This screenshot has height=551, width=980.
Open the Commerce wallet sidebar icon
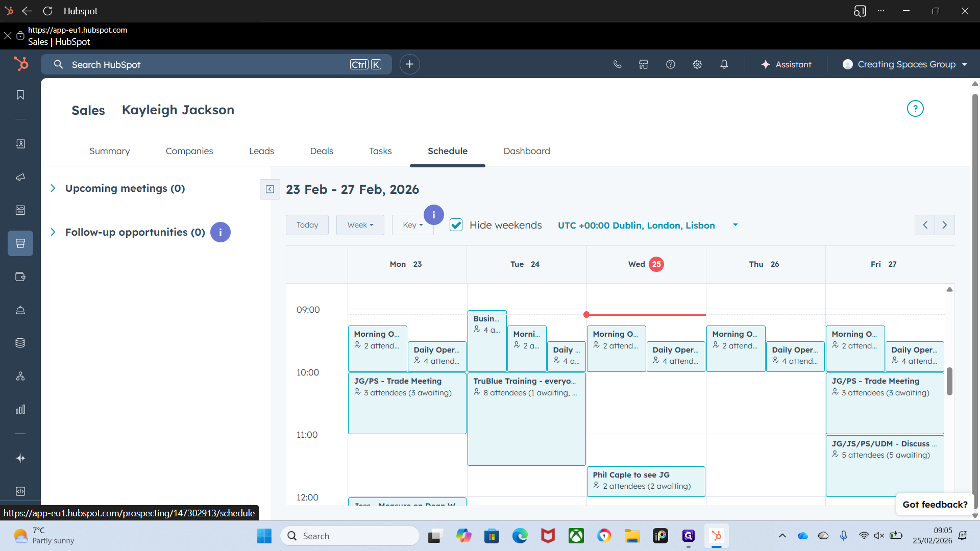(20, 277)
